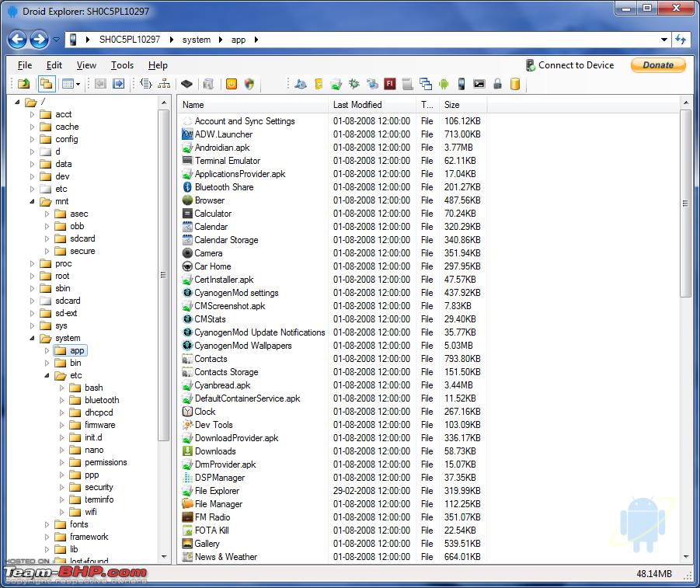Click the black phone toolbar icon
The width and height of the screenshot is (700, 588).
461,83
